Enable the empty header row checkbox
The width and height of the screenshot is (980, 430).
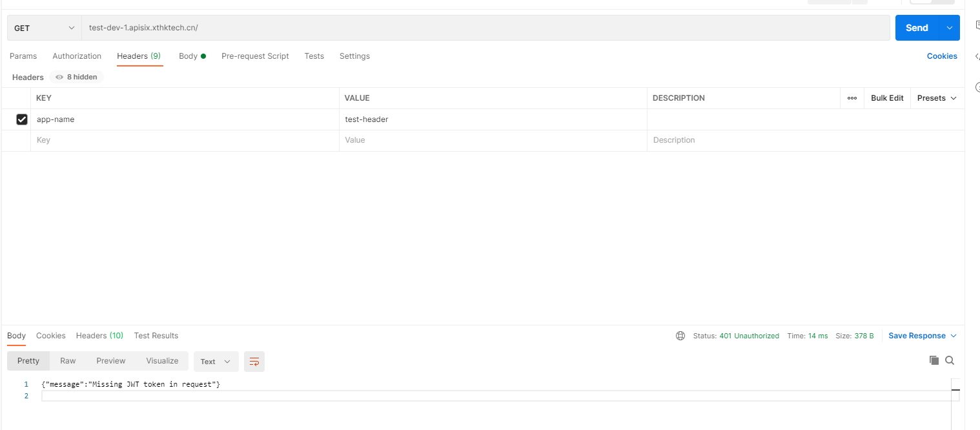[x=21, y=139]
